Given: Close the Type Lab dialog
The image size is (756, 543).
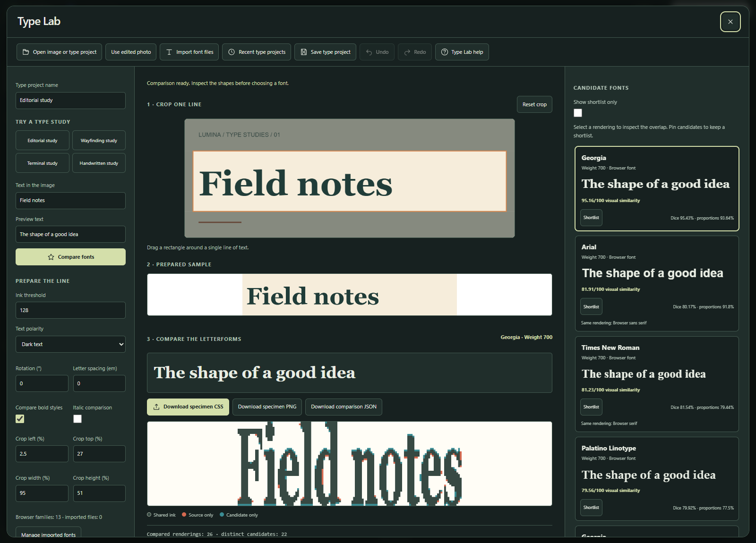Looking at the screenshot, I should 730,22.
